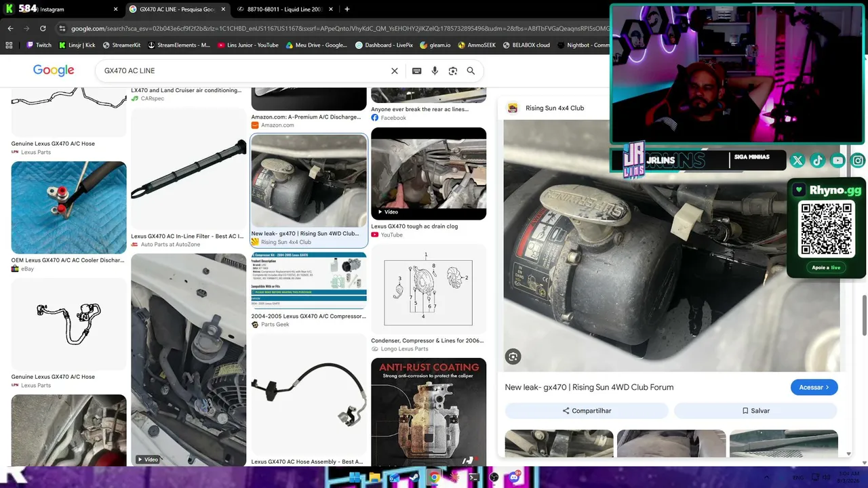Launch Steam from the taskbar
This screenshot has width=868, height=488.
(x=414, y=477)
